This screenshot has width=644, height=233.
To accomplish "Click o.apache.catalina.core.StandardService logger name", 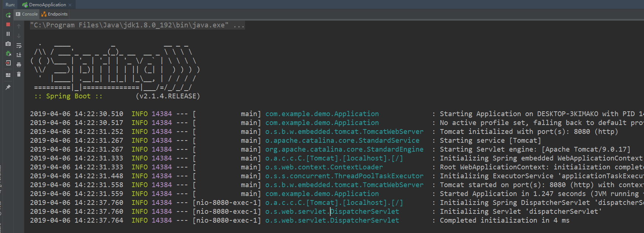I will coord(342,141).
